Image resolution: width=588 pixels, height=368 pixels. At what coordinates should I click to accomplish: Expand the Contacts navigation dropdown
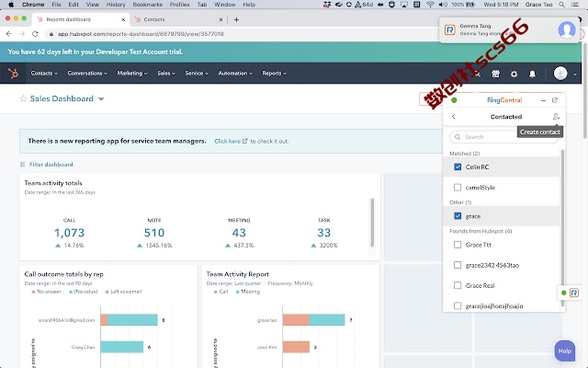[x=44, y=74]
